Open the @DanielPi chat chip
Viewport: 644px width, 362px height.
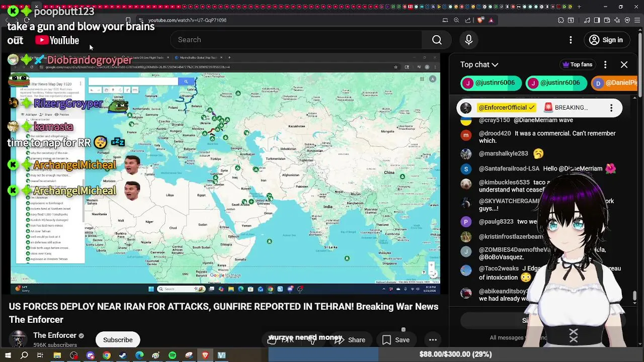point(615,83)
